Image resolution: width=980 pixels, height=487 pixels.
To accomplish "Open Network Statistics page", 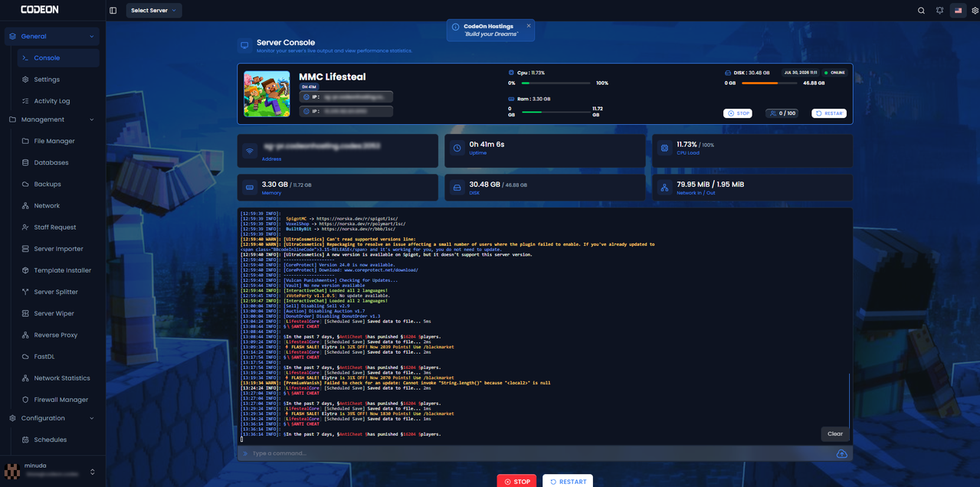I will click(58, 378).
